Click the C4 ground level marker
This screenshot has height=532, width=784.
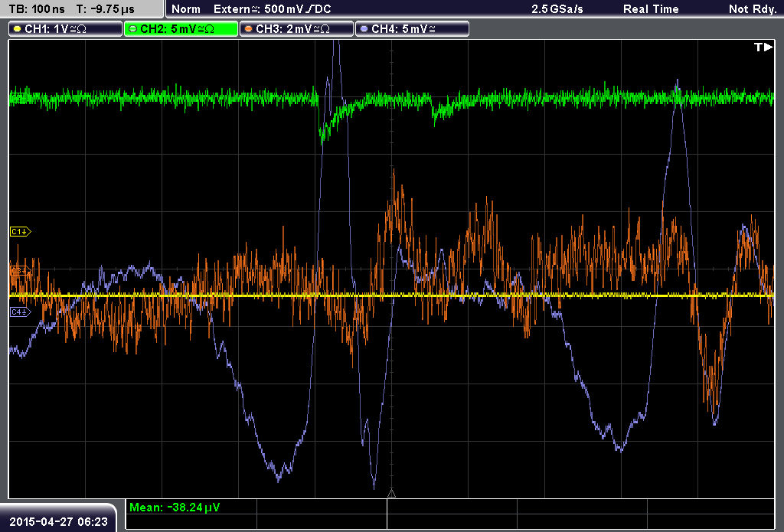(21, 312)
